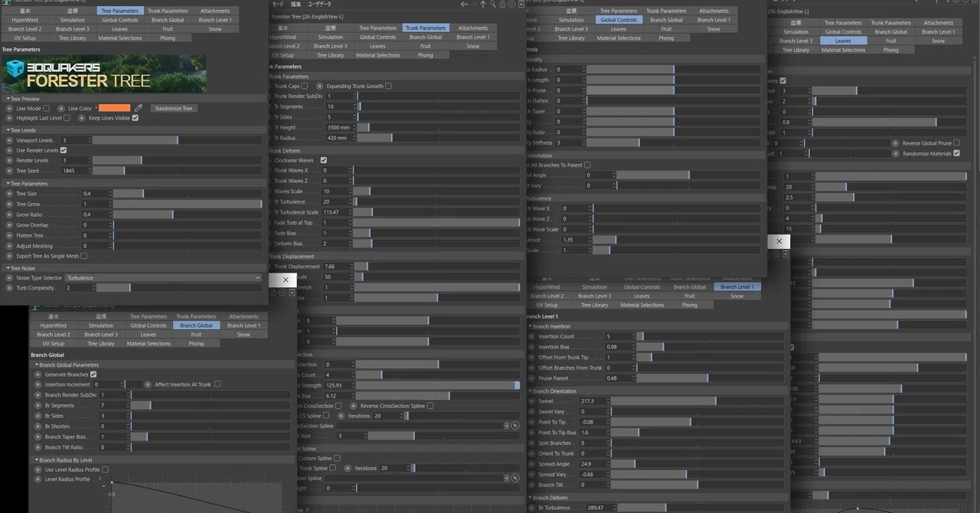Click animation dot beside Turb Complexity
The height and width of the screenshot is (513, 980).
[9, 288]
